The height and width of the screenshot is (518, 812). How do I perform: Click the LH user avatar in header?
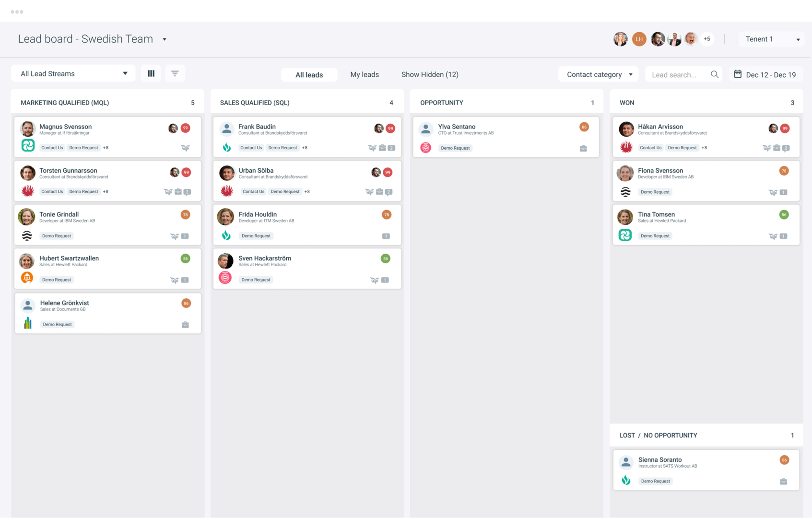coord(639,39)
